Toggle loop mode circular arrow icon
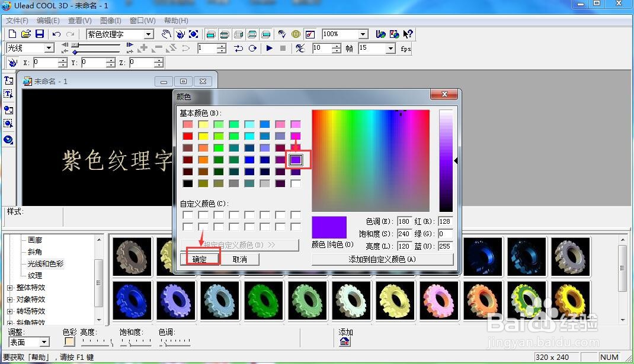 tap(252, 49)
